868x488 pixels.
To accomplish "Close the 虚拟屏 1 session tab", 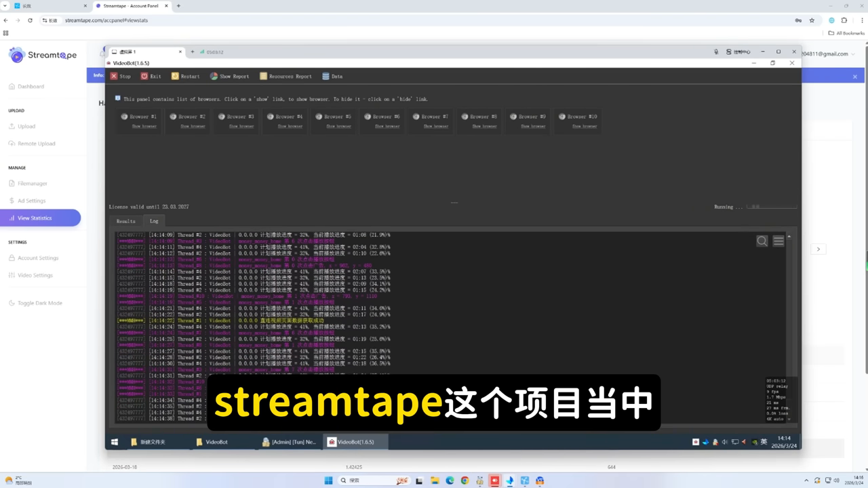I will pyautogui.click(x=180, y=52).
